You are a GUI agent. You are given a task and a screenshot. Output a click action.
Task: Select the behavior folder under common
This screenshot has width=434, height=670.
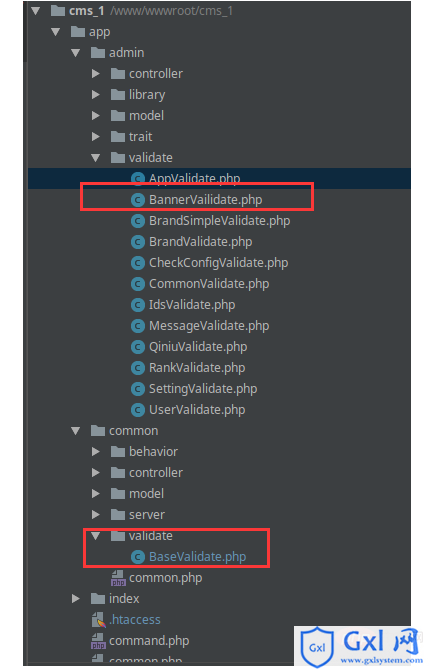(x=153, y=452)
